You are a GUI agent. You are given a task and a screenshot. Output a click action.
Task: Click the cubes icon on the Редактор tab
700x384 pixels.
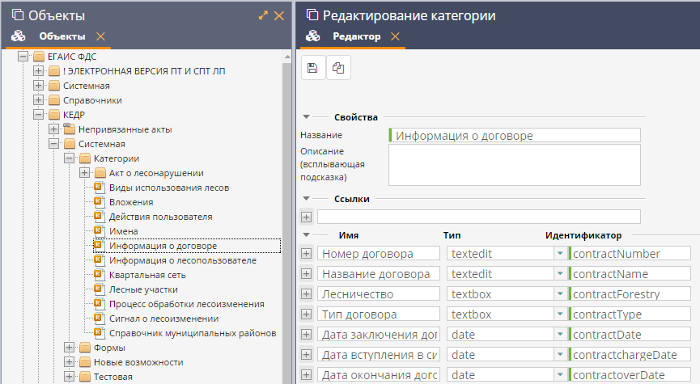click(313, 36)
